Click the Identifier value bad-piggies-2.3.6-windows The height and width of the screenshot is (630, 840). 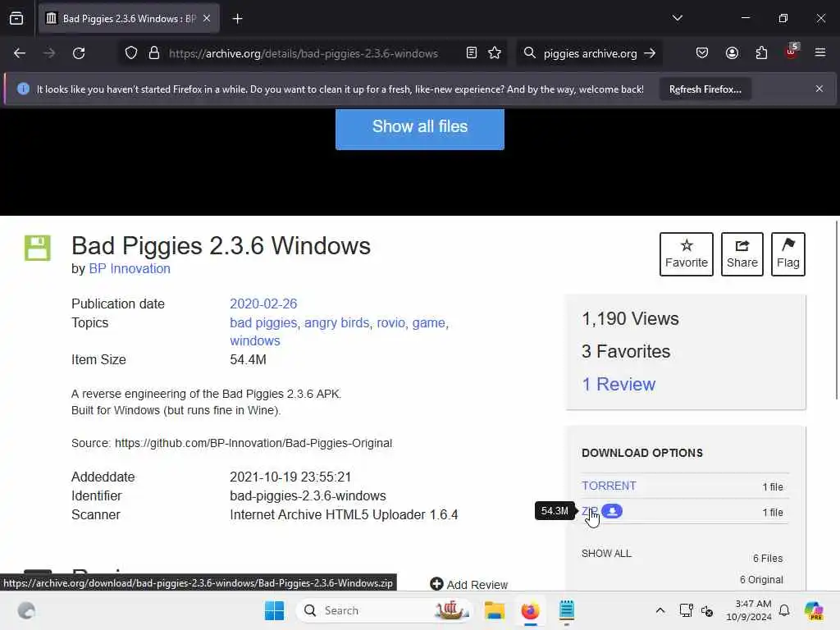point(308,495)
